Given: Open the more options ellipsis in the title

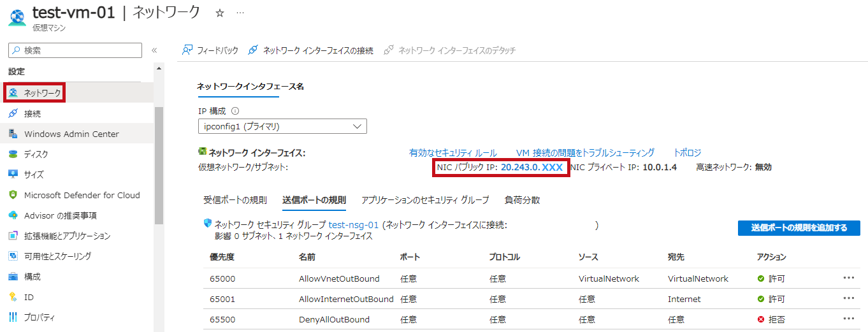Looking at the screenshot, I should pyautogui.click(x=240, y=12).
